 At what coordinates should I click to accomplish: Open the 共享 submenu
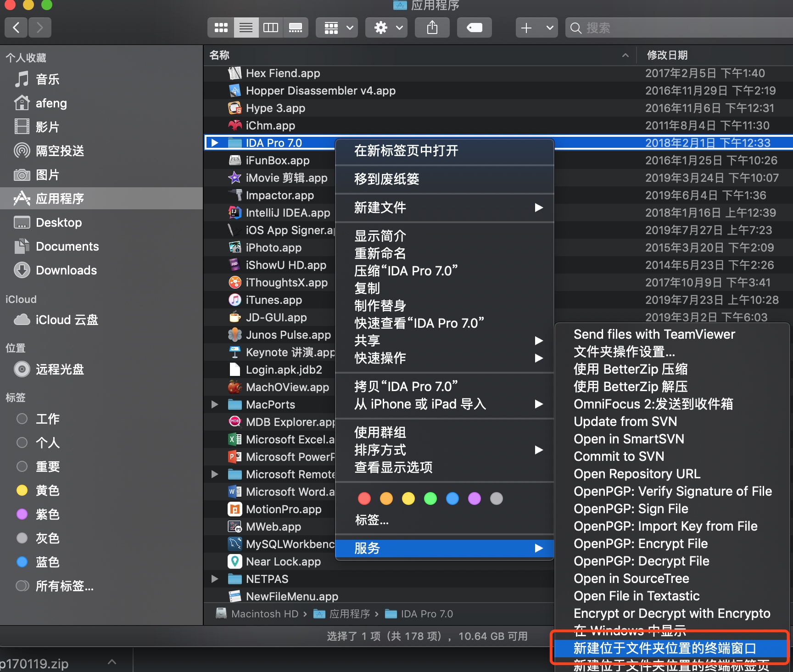445,341
